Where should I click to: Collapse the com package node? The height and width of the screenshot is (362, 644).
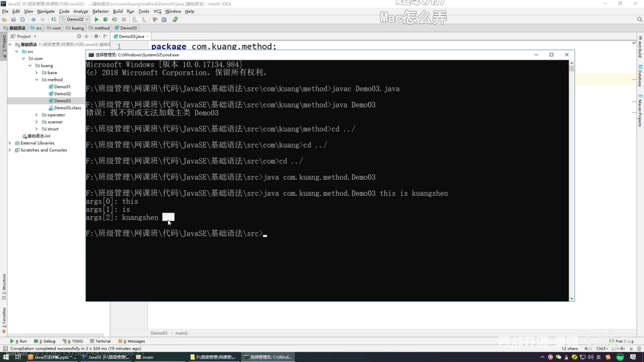[23, 59]
